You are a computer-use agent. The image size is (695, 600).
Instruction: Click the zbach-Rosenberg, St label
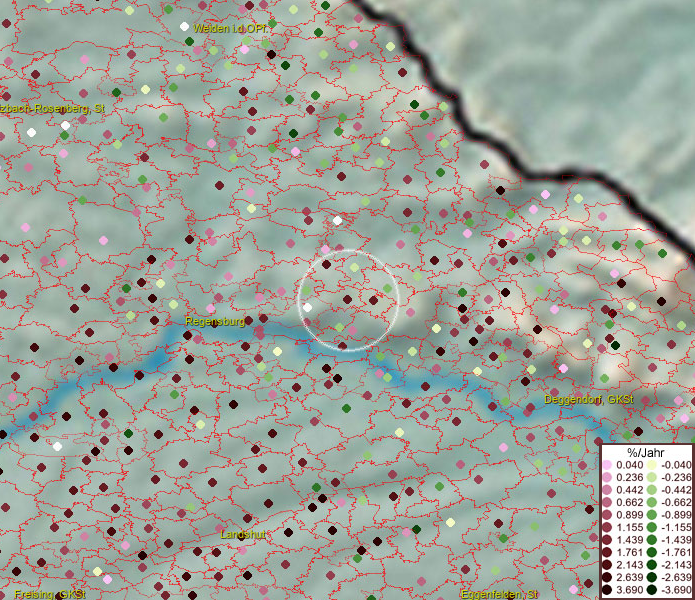(x=52, y=109)
